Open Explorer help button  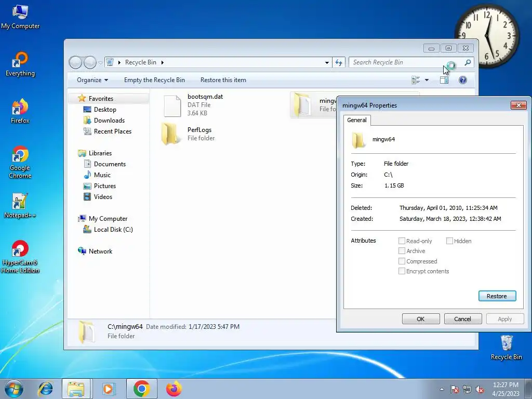click(463, 80)
